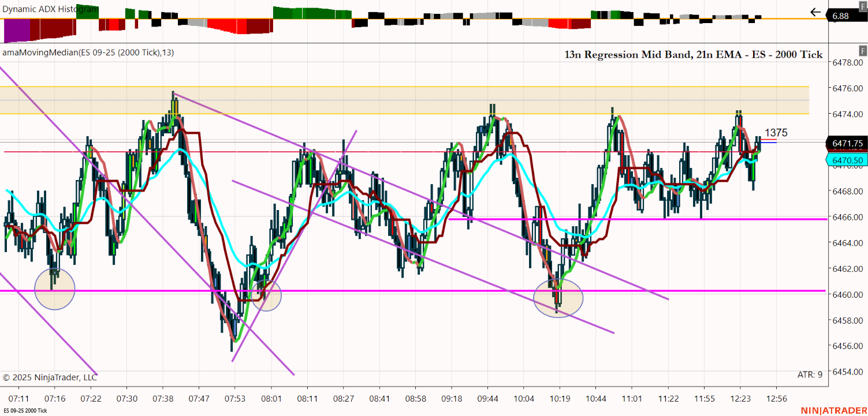Click the 10:19 time axis label

pos(560,399)
